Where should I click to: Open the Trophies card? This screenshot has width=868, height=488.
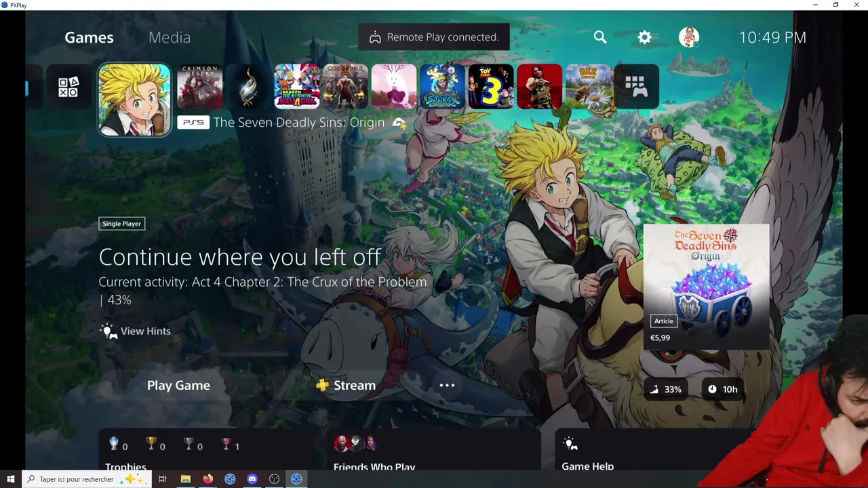point(206,449)
